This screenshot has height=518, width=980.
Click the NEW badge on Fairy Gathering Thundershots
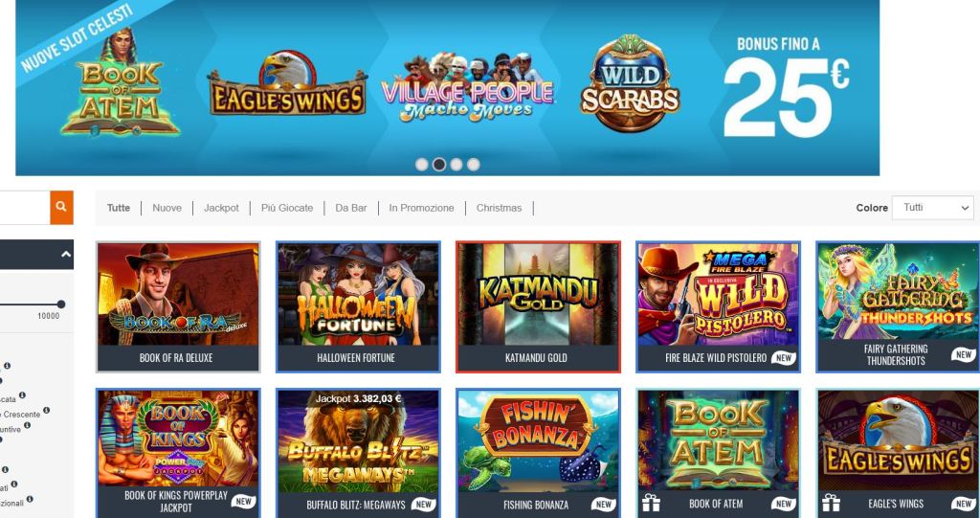pos(964,354)
